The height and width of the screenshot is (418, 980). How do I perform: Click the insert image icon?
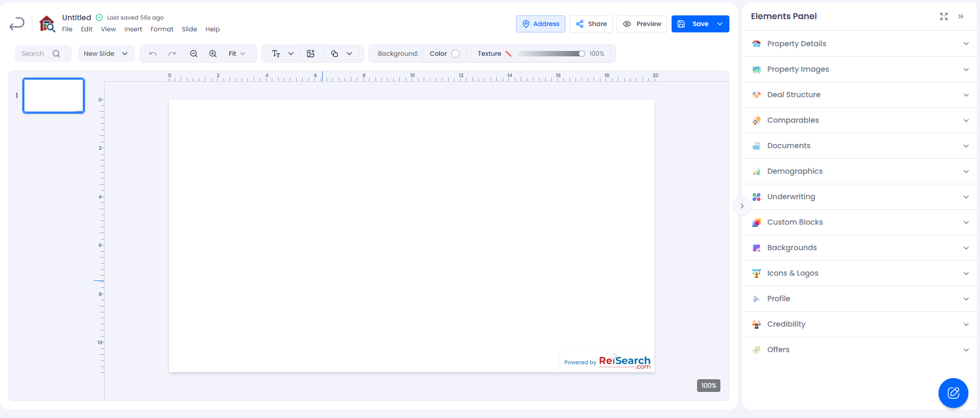[311, 54]
